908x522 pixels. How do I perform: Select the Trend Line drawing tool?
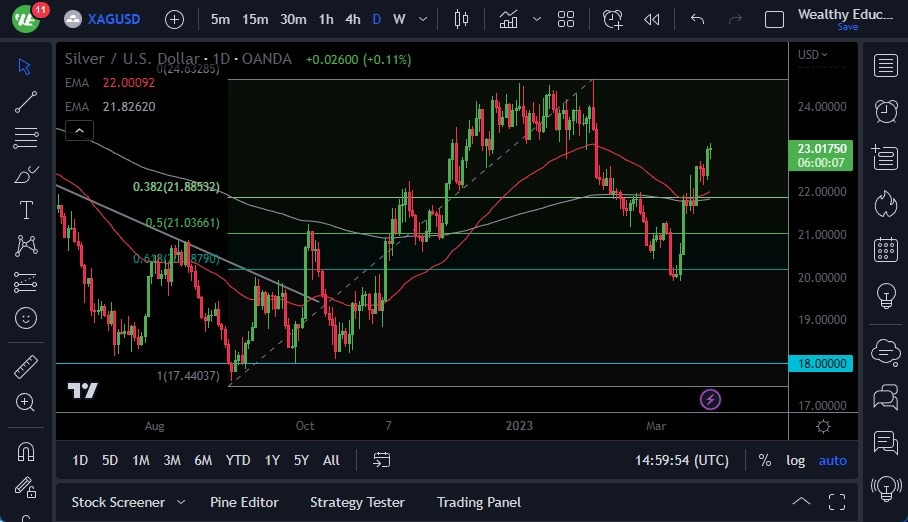[x=26, y=101]
